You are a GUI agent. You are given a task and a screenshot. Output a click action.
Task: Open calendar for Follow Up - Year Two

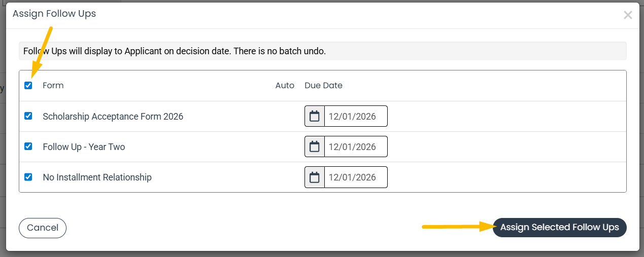pyautogui.click(x=315, y=146)
